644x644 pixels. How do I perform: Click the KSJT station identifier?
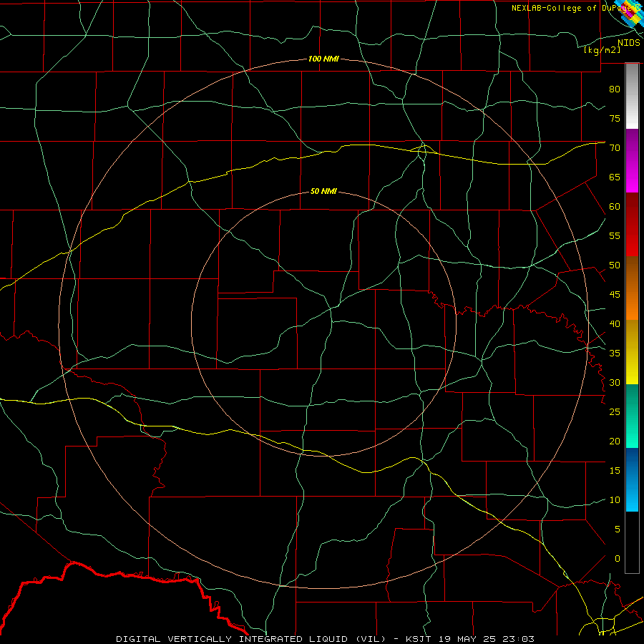pos(419,639)
